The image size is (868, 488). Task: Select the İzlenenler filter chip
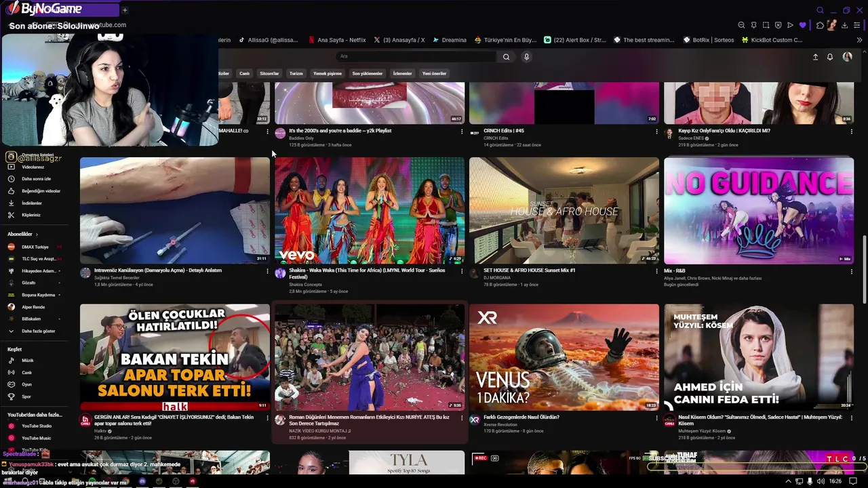(x=402, y=73)
